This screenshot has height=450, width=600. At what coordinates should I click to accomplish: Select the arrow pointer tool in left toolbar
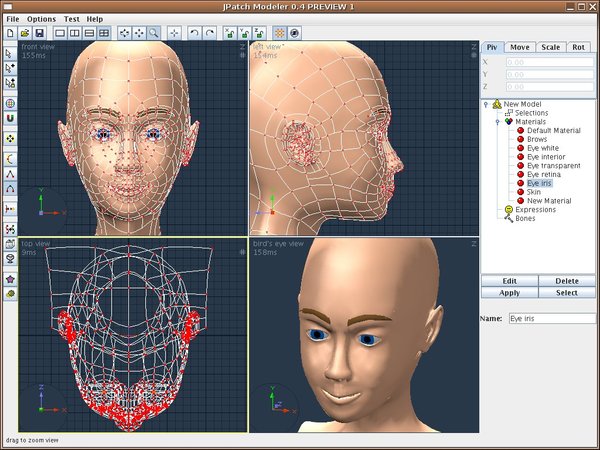point(10,53)
